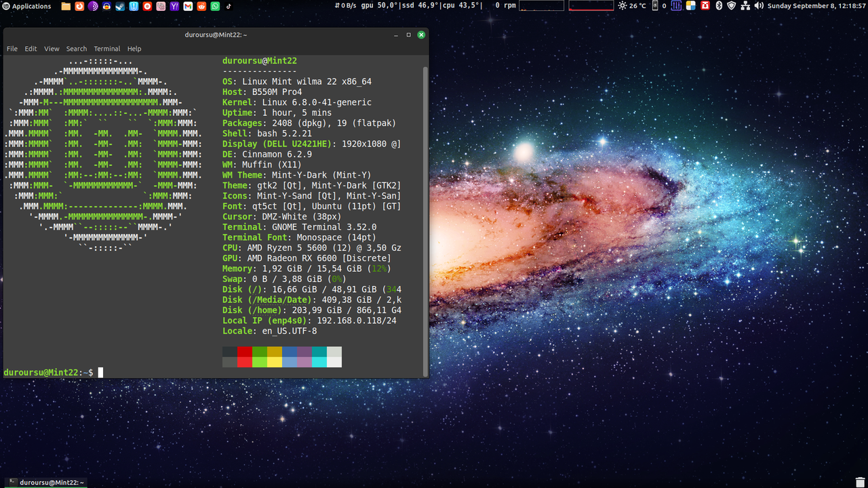Viewport: 868px width, 488px height.
Task: Open the WhatsApp launcher icon
Action: pyautogui.click(x=215, y=6)
